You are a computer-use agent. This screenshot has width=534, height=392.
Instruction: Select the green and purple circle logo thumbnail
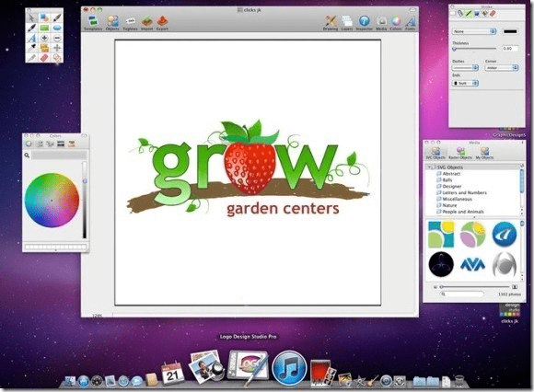472,235
